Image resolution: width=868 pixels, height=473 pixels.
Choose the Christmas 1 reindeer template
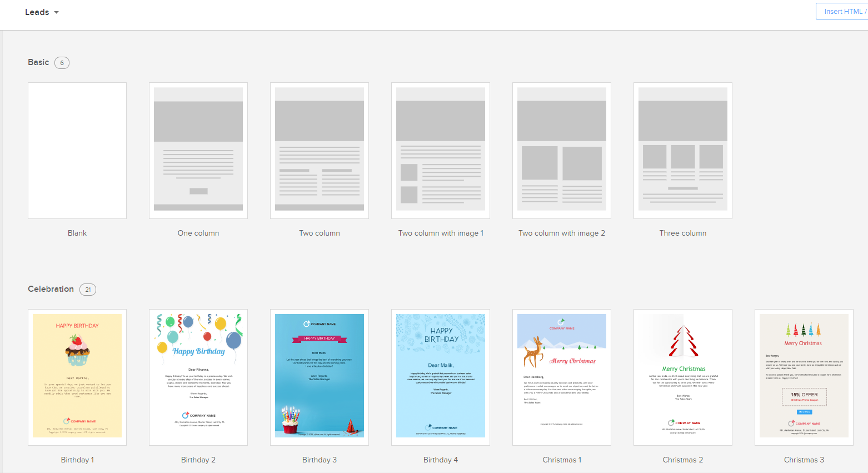(562, 377)
